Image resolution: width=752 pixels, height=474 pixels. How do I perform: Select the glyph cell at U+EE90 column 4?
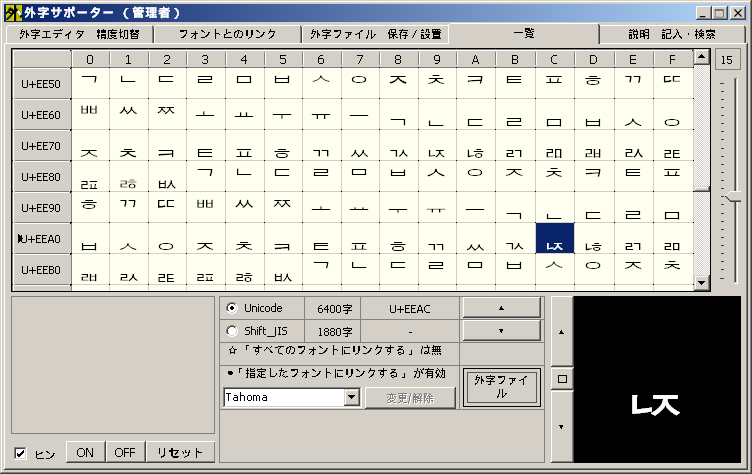coord(244,207)
